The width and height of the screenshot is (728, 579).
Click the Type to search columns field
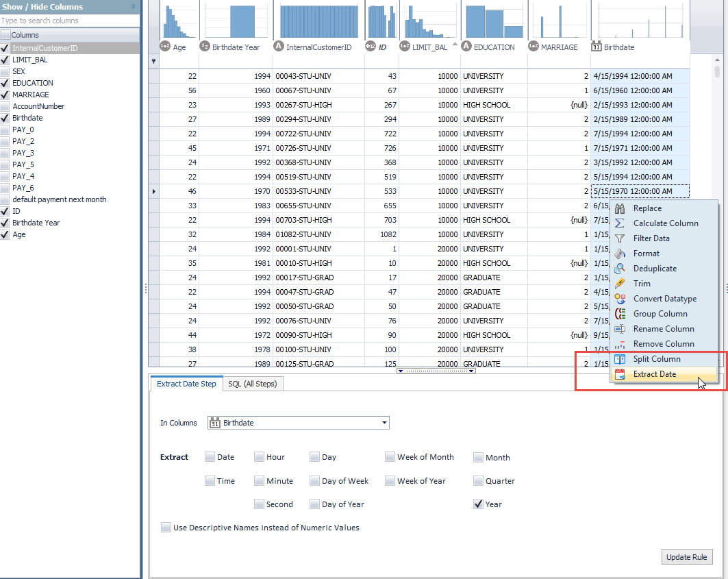coord(70,21)
